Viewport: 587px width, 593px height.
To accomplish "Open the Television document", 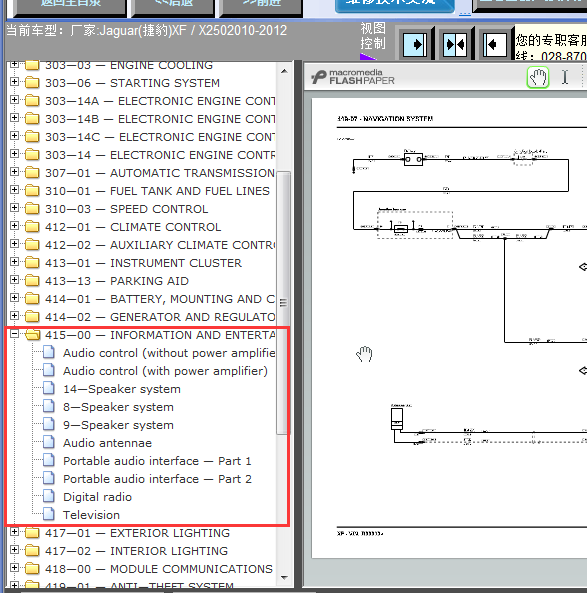I will click(x=91, y=515).
